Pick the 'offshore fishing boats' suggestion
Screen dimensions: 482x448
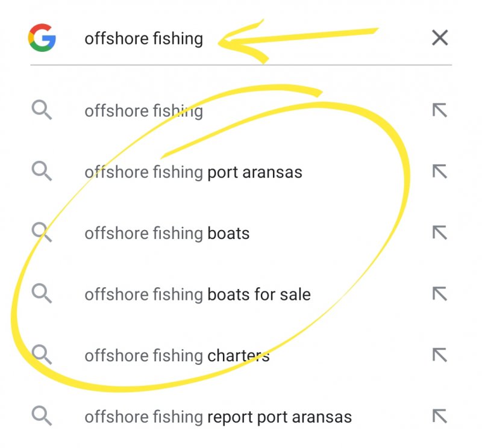click(167, 234)
